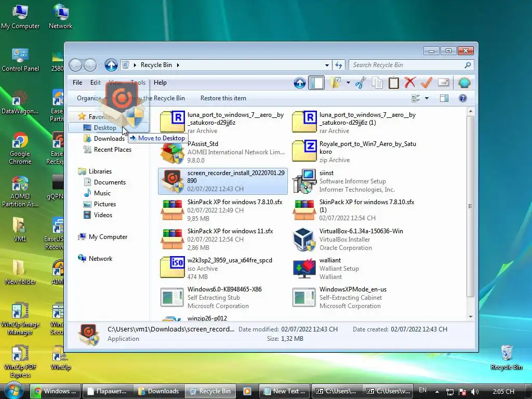Viewport: 532px width, 399px height.
Task: Open Music library in sidebar
Action: pyautogui.click(x=102, y=193)
